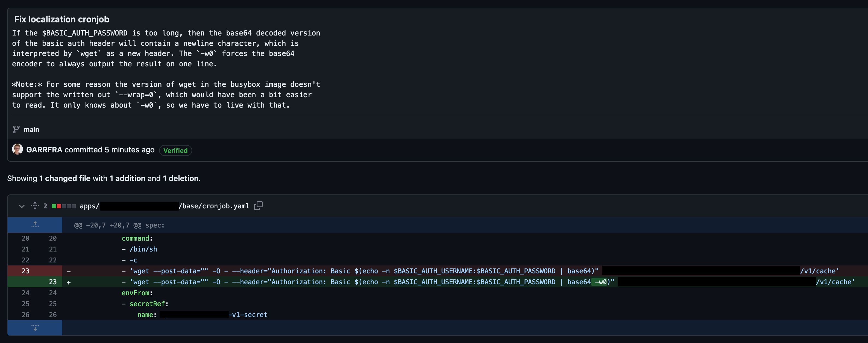The height and width of the screenshot is (343, 868).
Task: Click the 'name:' line ending '-v1-secret'
Action: click(202, 315)
